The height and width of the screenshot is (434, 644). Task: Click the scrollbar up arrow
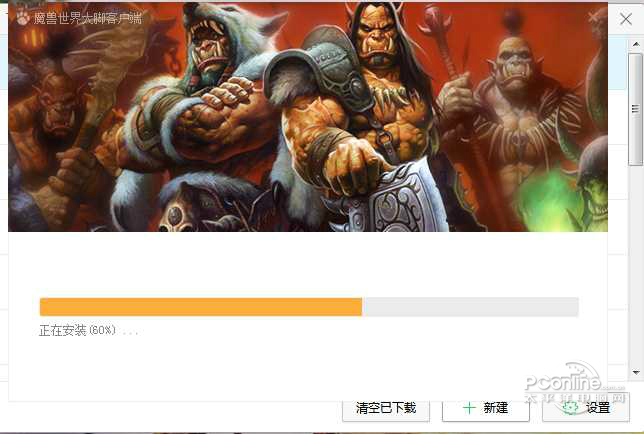636,44
